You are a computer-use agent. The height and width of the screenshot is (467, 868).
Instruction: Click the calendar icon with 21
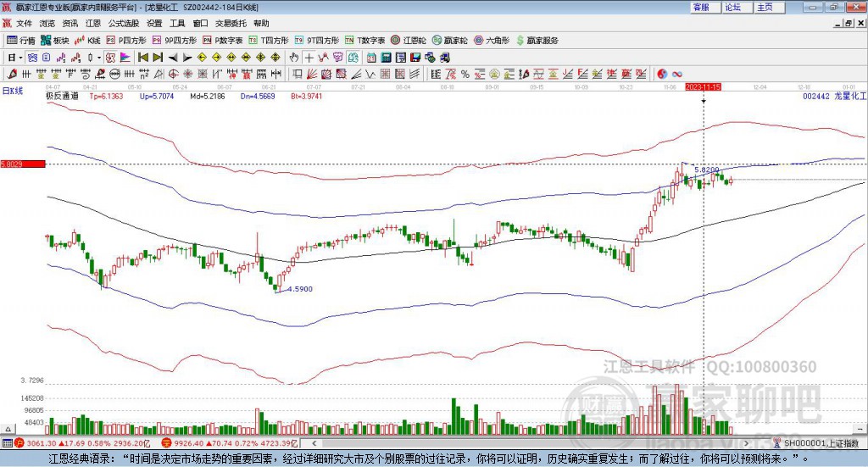tap(371, 58)
